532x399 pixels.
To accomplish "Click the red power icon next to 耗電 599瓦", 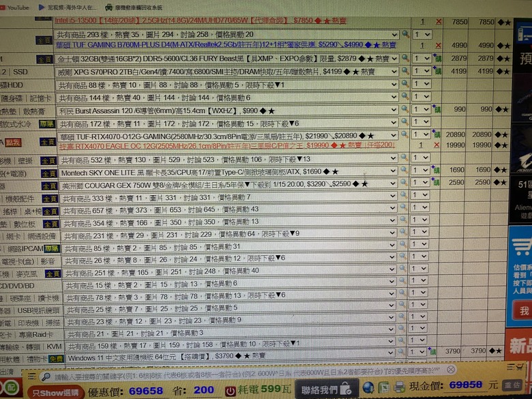I will click(231, 391).
